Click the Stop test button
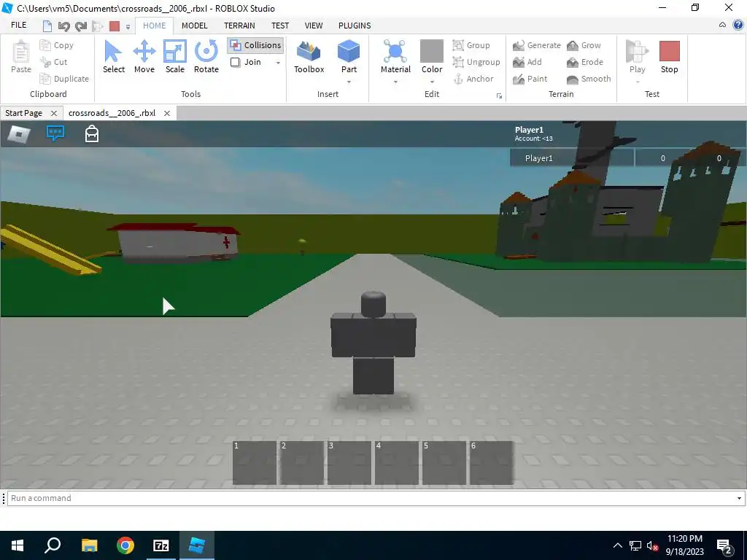747x560 pixels. pyautogui.click(x=670, y=56)
